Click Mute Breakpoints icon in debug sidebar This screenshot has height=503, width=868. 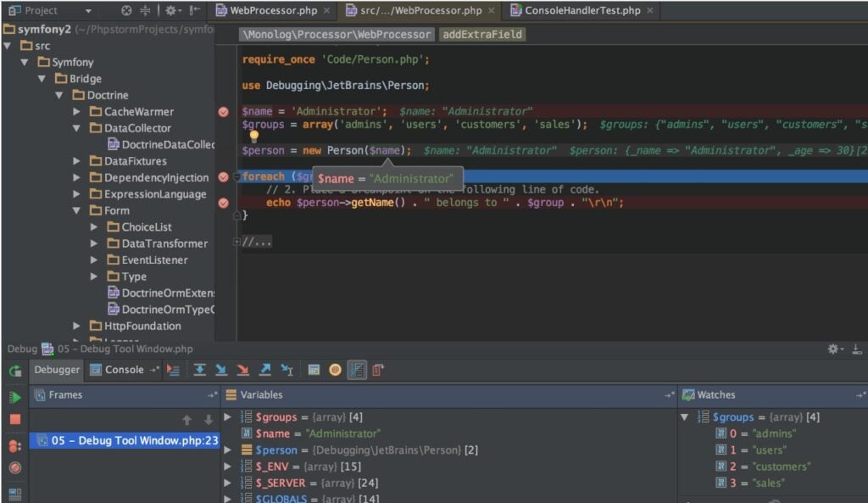(x=15, y=467)
